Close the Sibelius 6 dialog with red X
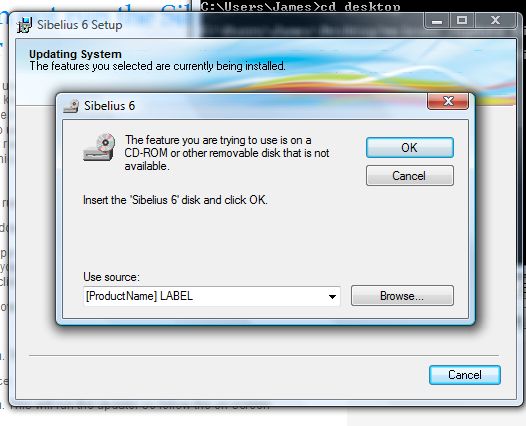 [448, 101]
